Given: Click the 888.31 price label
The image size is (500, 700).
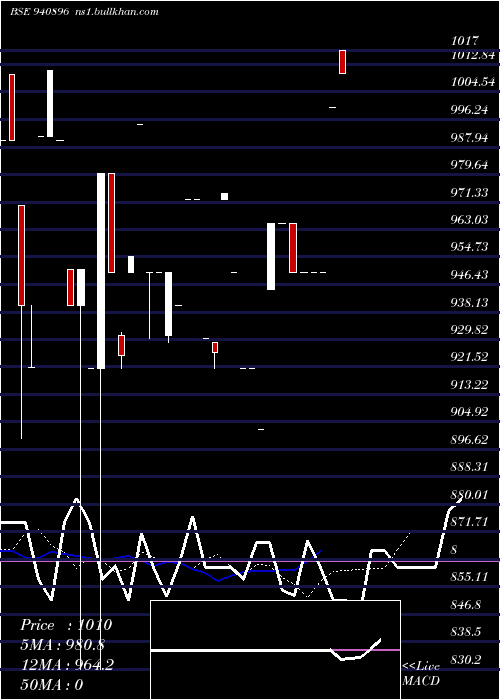Looking at the screenshot, I should pos(469,467).
